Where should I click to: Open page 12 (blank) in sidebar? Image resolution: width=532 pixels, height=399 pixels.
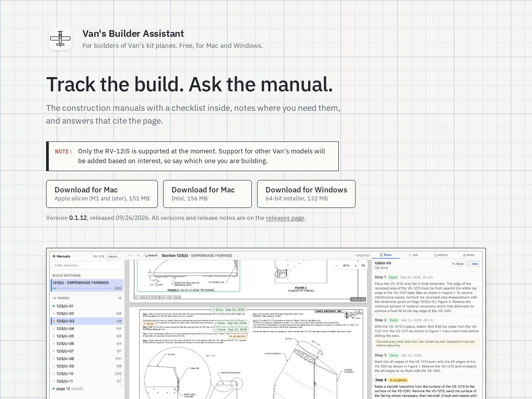click(87, 389)
